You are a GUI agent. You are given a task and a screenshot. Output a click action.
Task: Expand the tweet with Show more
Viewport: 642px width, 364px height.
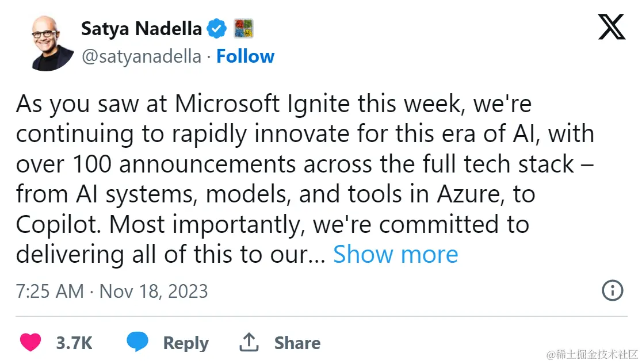[x=395, y=254]
